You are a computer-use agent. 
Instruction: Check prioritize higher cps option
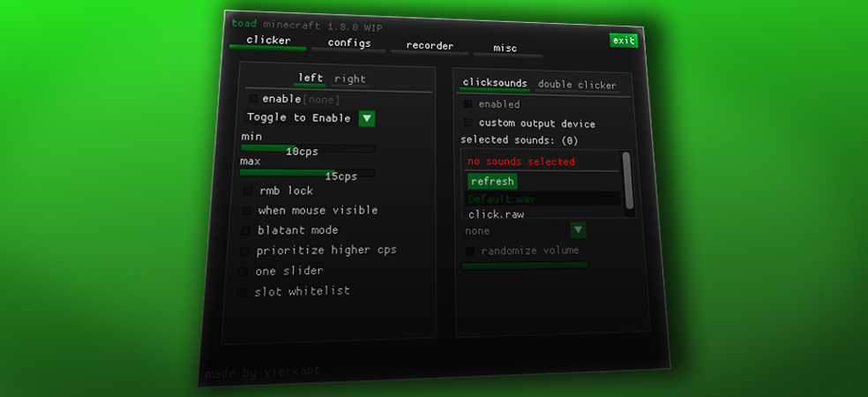[x=245, y=251]
